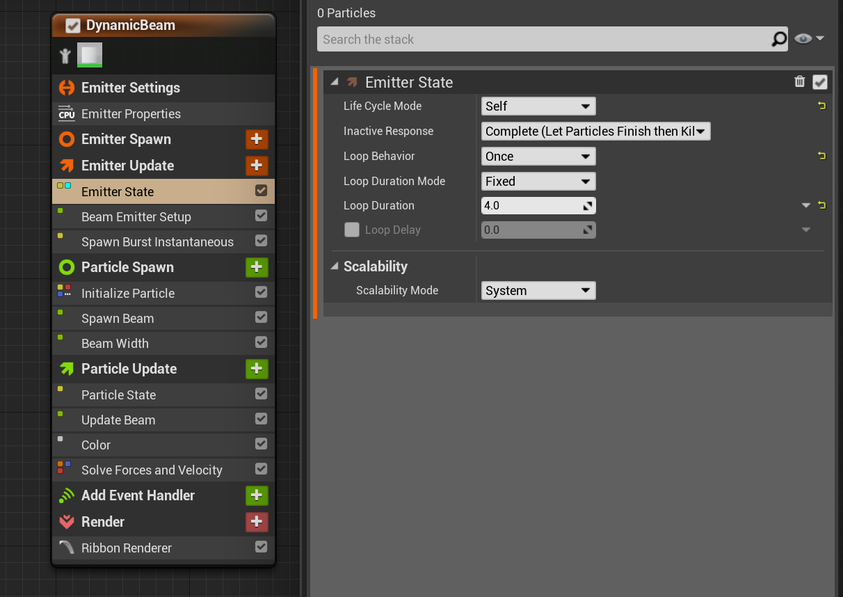Collapse the Scalability section
843x597 pixels.
pyautogui.click(x=334, y=266)
